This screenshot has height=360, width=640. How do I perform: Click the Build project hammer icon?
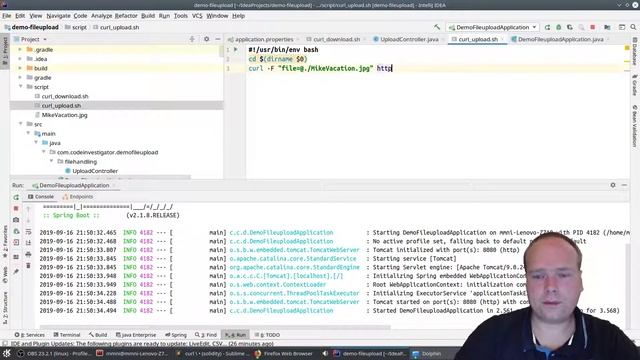[x=437, y=27]
